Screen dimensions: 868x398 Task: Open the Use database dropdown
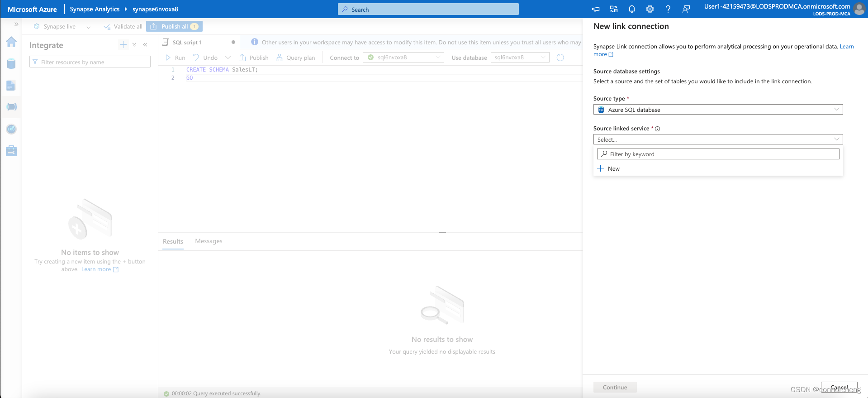(x=520, y=58)
